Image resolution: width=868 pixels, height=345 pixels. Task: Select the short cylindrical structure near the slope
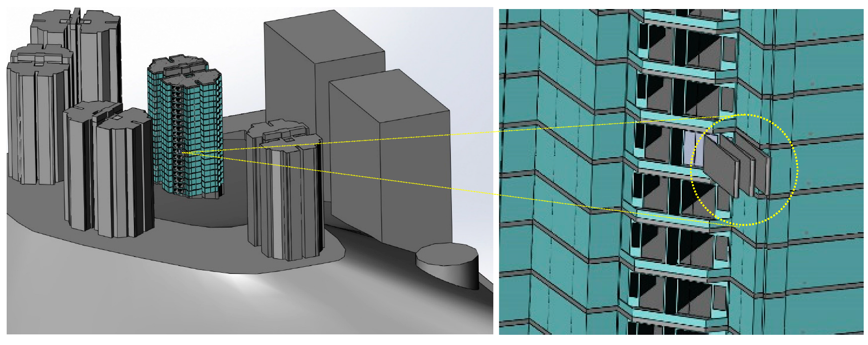pyautogui.click(x=447, y=266)
